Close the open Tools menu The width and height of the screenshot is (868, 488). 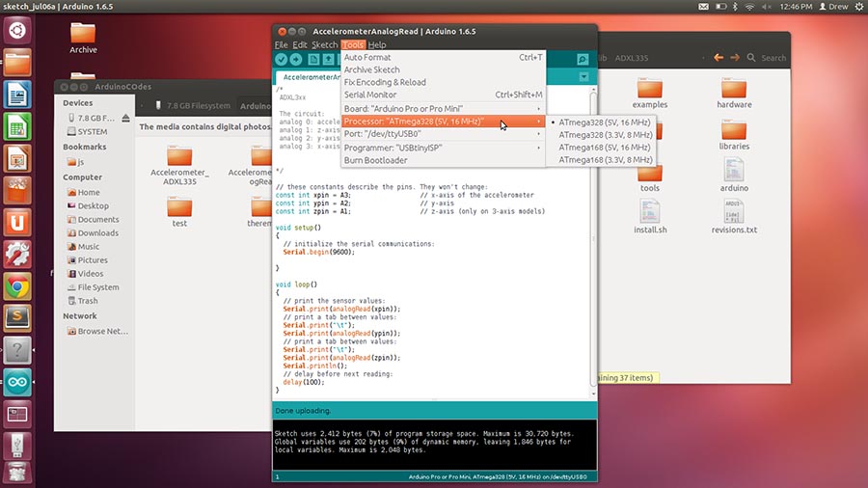click(x=353, y=44)
